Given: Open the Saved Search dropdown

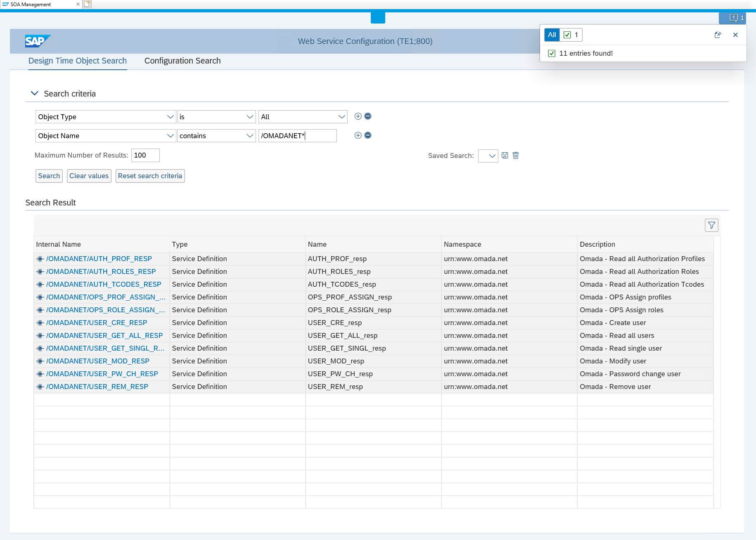Looking at the screenshot, I should tap(488, 156).
